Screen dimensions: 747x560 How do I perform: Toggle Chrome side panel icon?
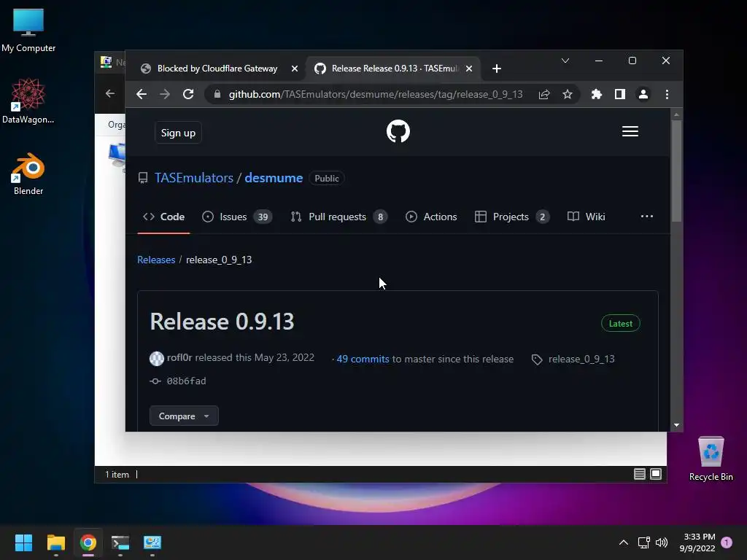pyautogui.click(x=620, y=94)
